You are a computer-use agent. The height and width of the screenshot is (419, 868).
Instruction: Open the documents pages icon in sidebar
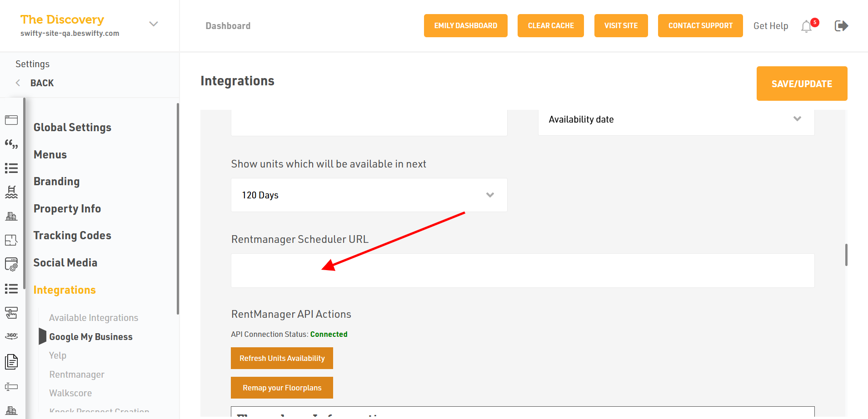coord(11,361)
